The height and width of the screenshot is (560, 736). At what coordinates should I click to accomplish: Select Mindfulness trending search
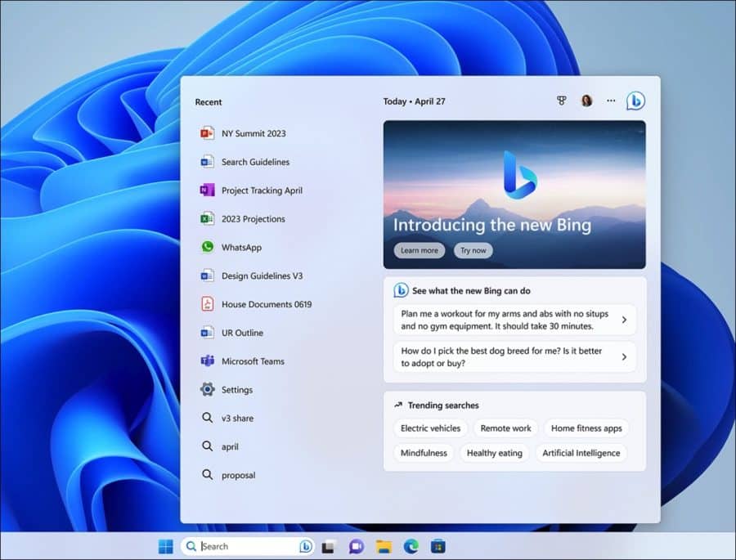[x=424, y=453]
